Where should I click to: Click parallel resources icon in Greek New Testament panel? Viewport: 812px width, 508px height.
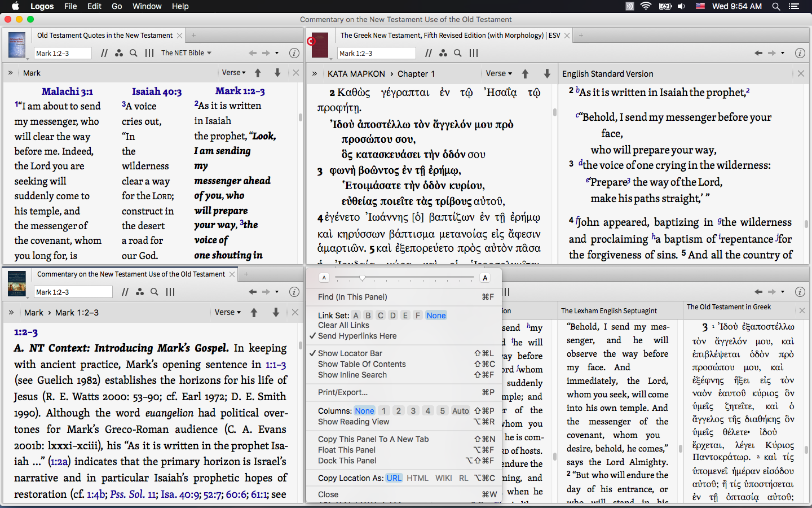tap(429, 53)
